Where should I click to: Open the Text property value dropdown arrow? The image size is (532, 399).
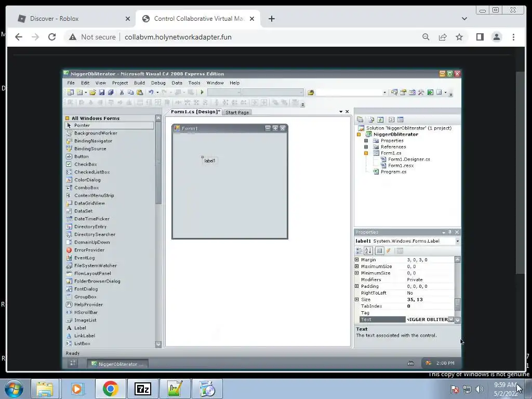tap(451, 320)
